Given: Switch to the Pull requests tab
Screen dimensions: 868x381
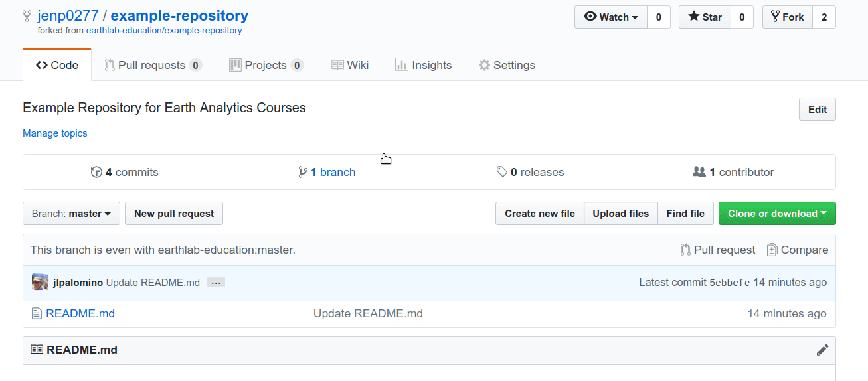Looking at the screenshot, I should tap(153, 65).
